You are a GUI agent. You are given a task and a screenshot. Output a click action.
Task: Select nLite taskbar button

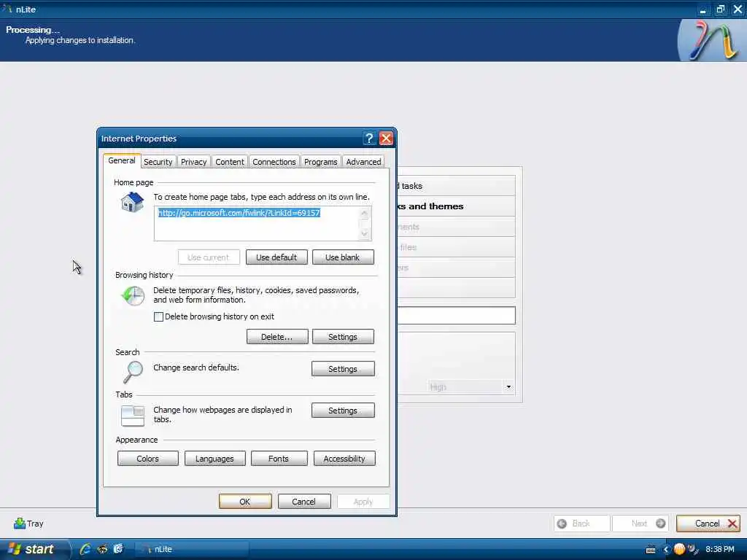click(x=190, y=549)
